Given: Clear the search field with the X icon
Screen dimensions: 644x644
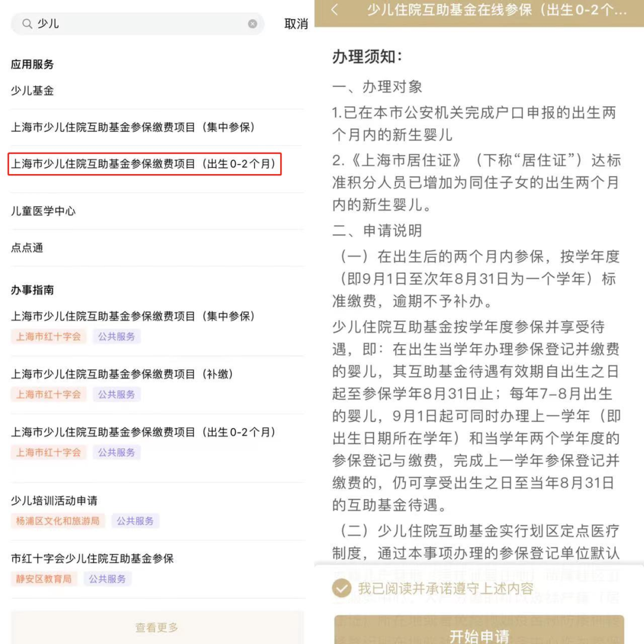Looking at the screenshot, I should coord(252,24).
